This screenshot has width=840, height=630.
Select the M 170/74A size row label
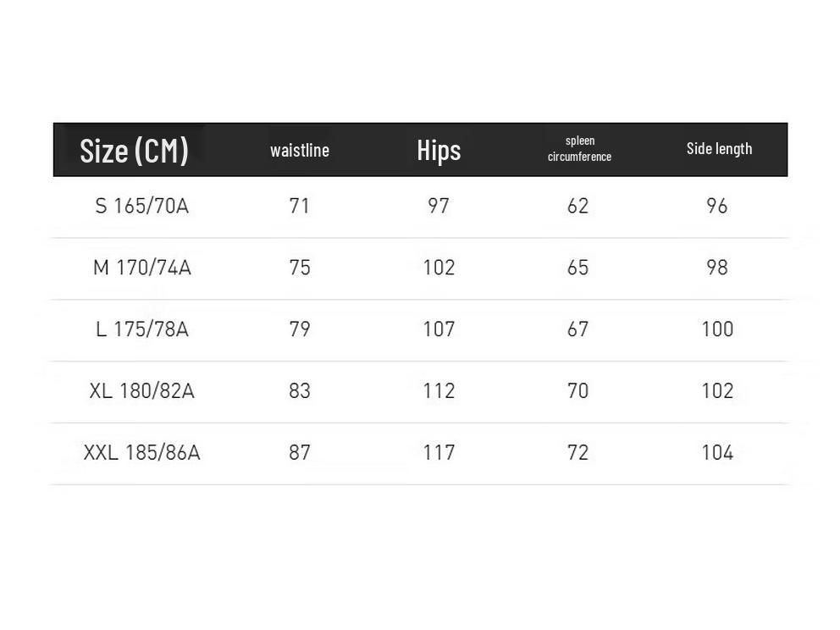click(x=141, y=268)
